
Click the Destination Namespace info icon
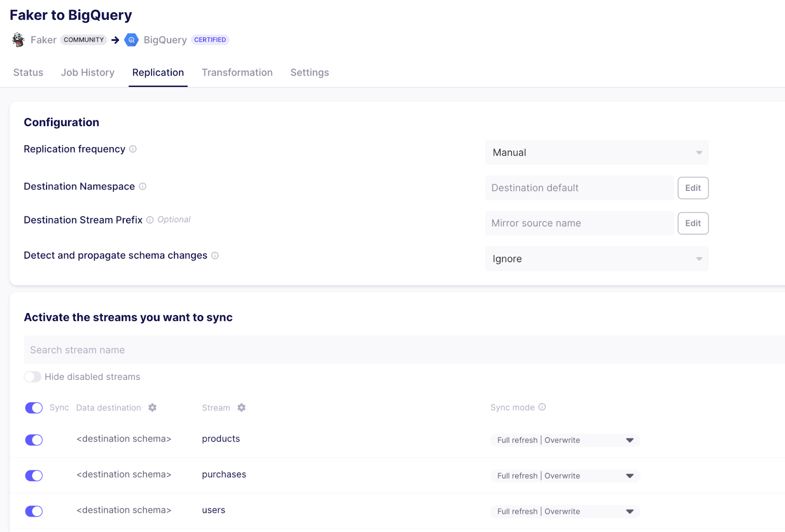142,186
